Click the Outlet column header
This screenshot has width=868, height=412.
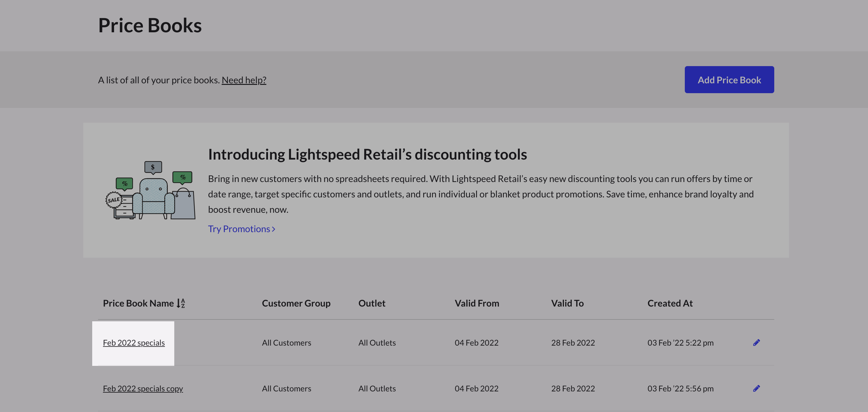click(x=371, y=303)
